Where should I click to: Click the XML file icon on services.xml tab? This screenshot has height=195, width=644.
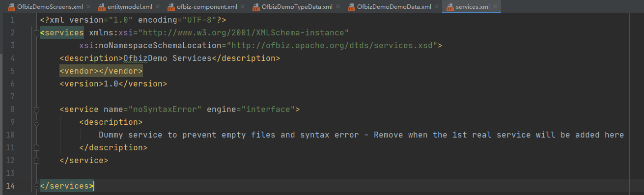450,7
